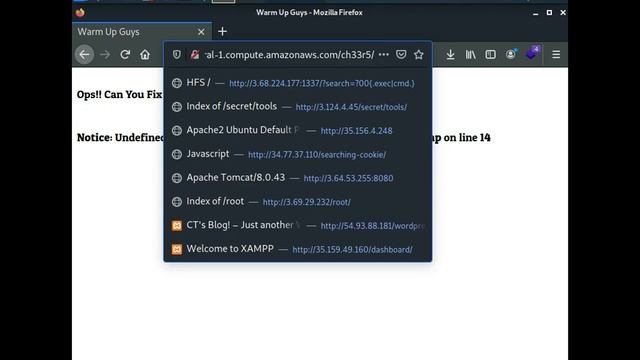Open Welcome to XAMPP dashboard suggestion

[298, 249]
